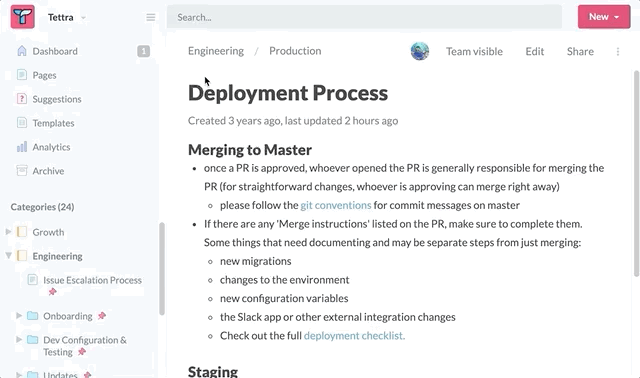The image size is (640, 378).
Task: Click the Engineering category book icon
Action: pos(22,256)
